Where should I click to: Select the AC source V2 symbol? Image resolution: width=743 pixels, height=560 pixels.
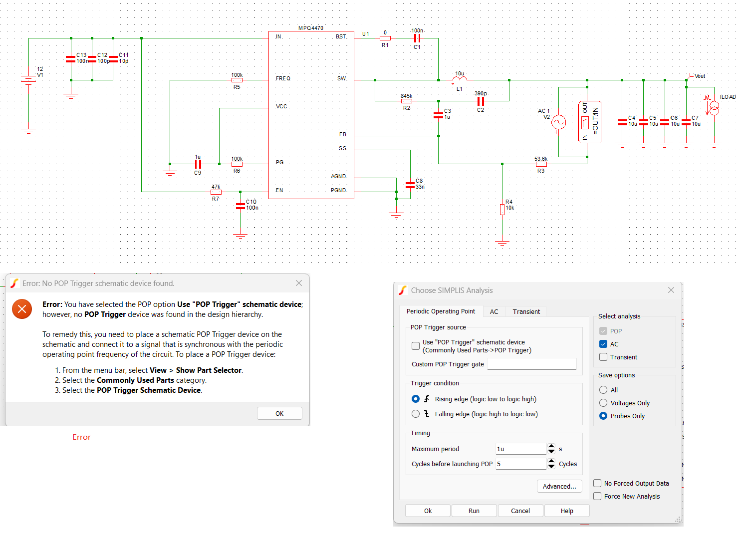pyautogui.click(x=558, y=122)
